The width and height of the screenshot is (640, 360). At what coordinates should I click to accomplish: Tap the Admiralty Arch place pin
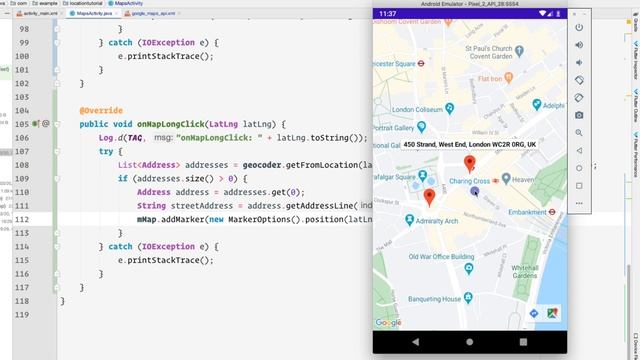(409, 220)
